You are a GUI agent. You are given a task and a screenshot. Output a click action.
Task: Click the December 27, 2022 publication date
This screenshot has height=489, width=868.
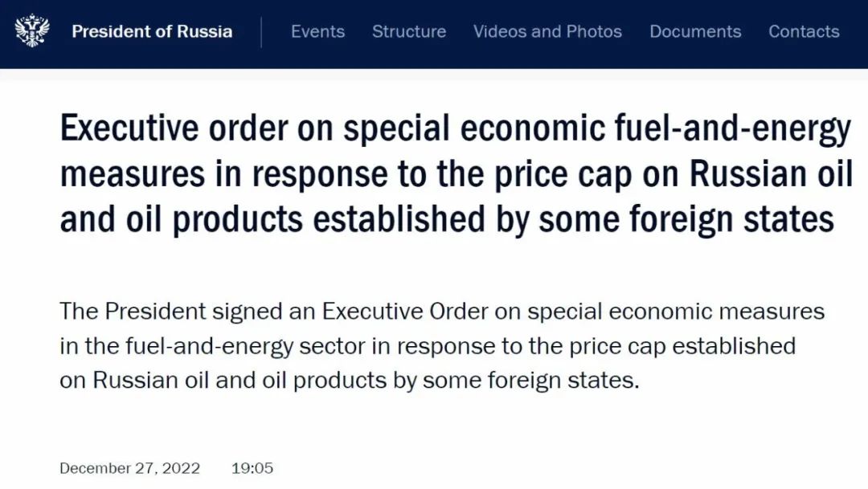coord(129,469)
